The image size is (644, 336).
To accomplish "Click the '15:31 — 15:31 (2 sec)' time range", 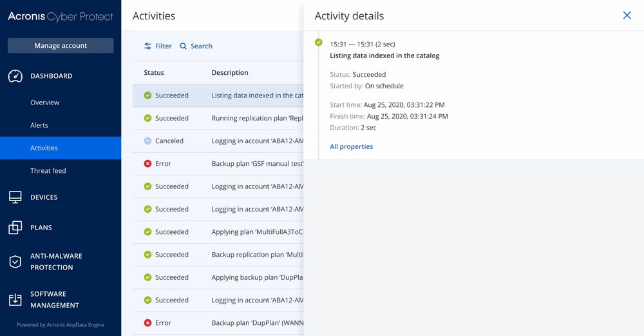I will 362,44.
